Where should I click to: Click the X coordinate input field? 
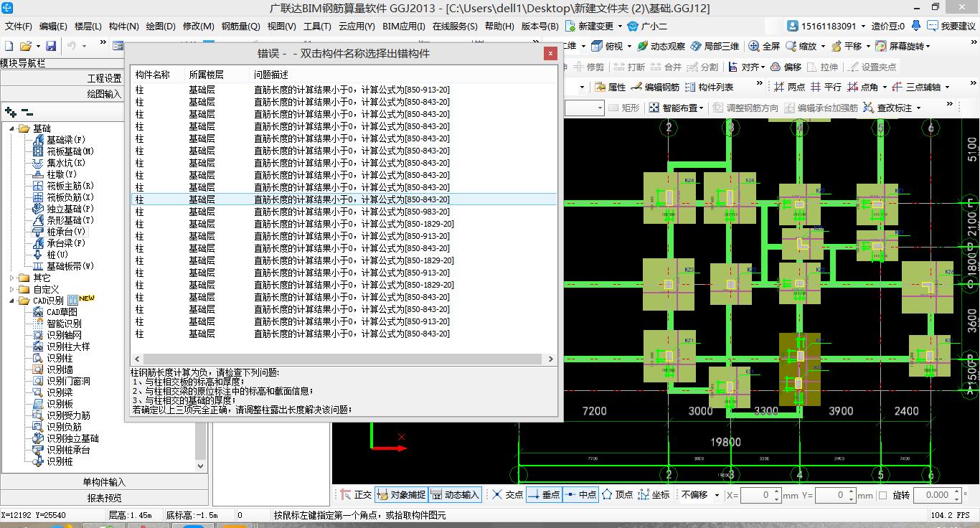coord(755,495)
